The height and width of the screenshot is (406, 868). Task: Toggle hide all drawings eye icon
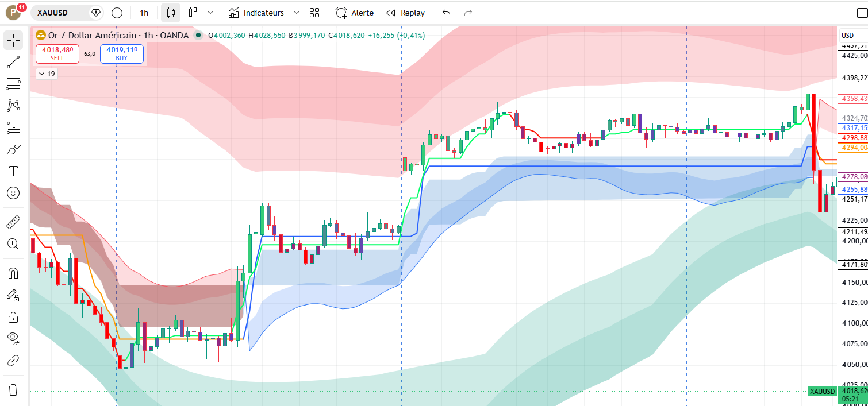13,339
